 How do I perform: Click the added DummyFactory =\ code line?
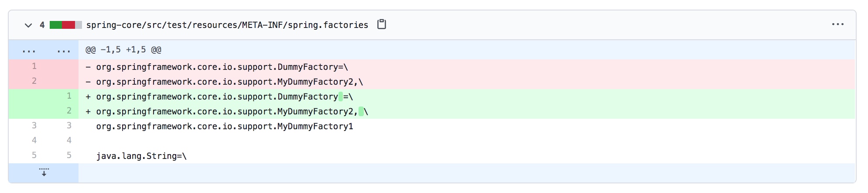224,96
